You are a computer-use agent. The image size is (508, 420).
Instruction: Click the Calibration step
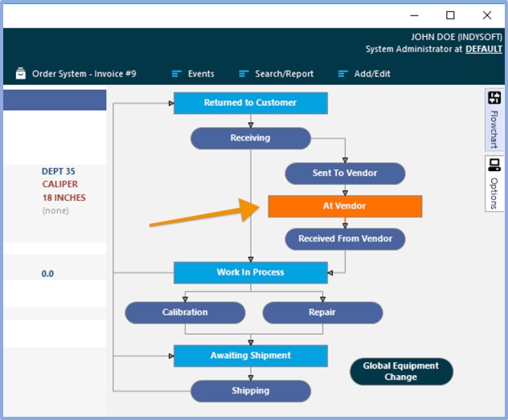185,312
